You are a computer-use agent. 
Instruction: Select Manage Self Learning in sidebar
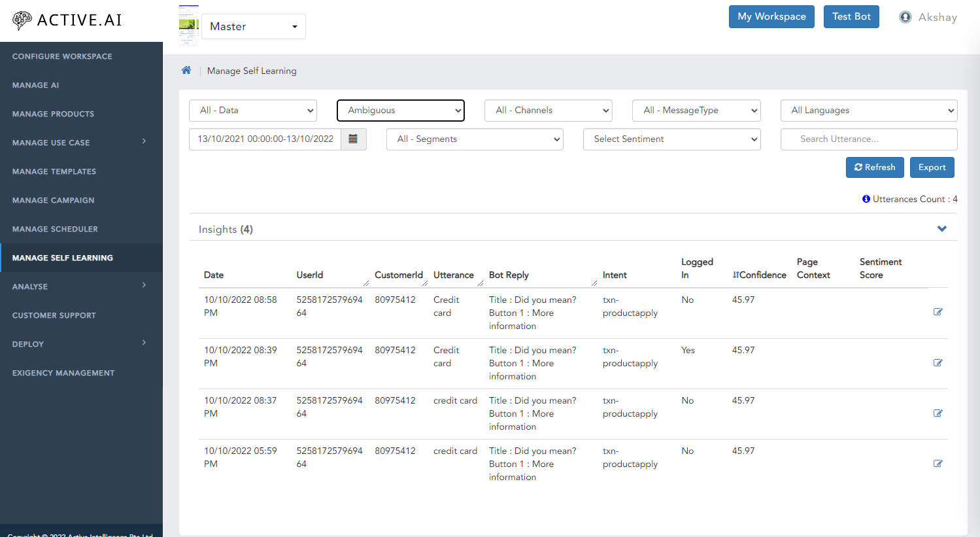(x=81, y=258)
